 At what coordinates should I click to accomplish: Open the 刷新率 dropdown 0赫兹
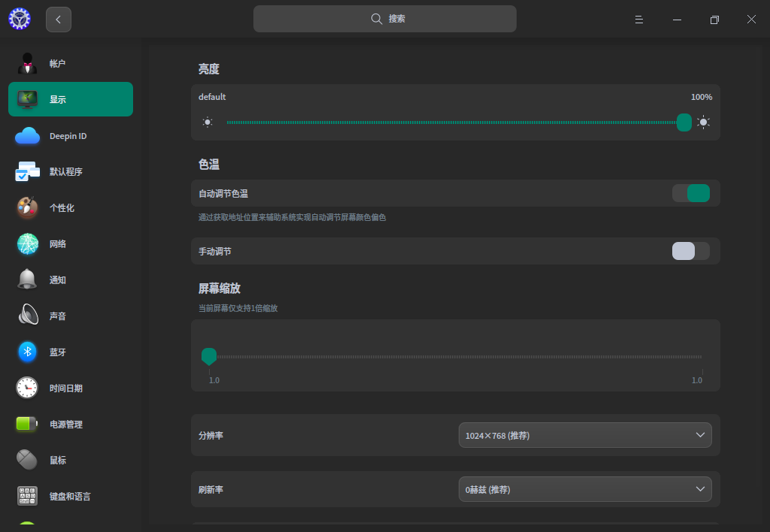click(x=585, y=489)
